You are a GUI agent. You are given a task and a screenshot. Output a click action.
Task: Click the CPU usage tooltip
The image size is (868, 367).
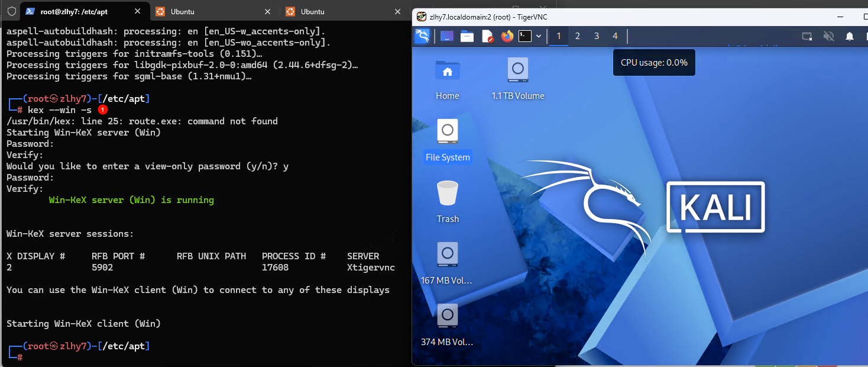pos(654,62)
